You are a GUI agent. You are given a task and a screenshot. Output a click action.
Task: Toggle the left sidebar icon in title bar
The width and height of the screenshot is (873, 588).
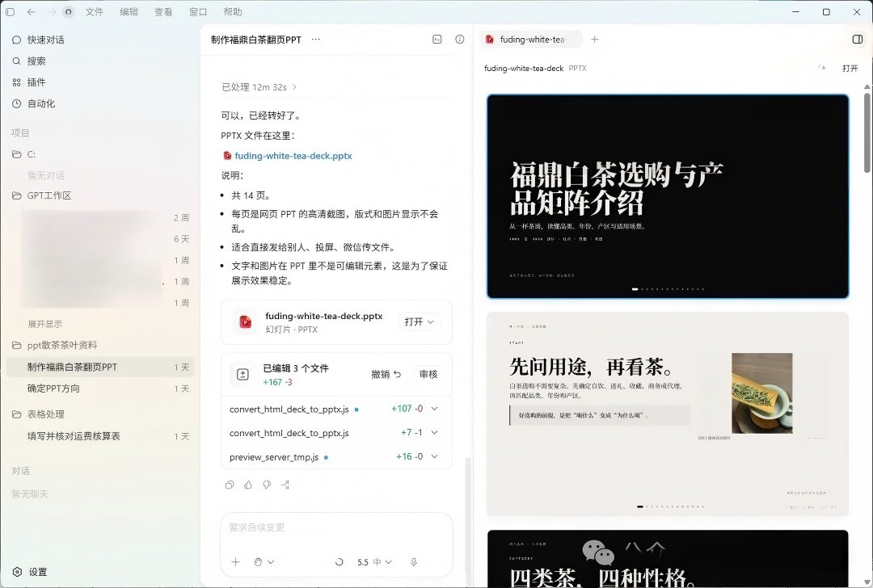click(x=10, y=11)
